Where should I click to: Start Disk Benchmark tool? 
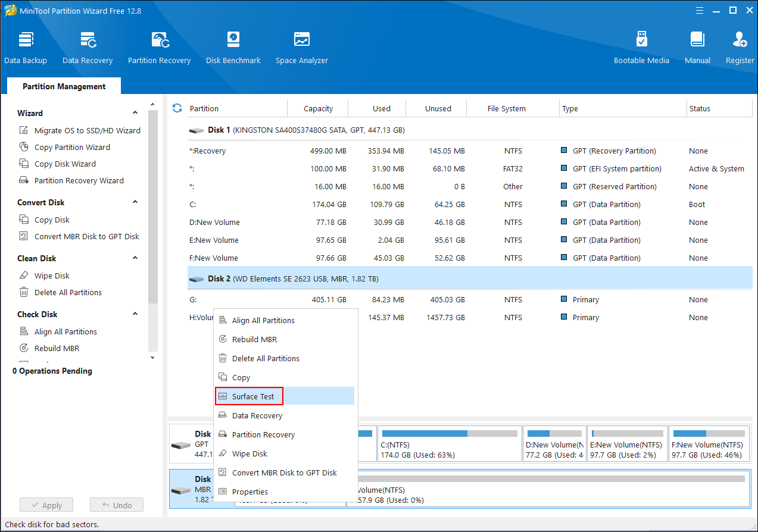click(233, 48)
